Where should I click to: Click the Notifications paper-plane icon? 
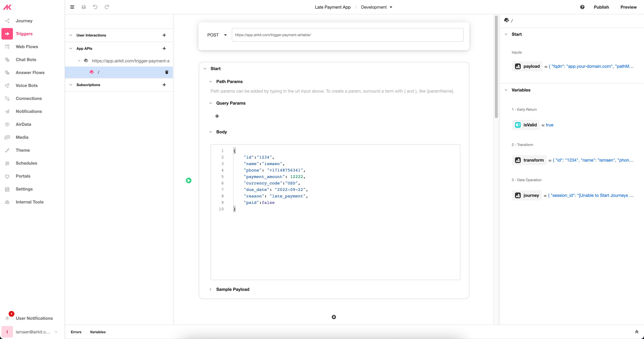[x=7, y=111]
